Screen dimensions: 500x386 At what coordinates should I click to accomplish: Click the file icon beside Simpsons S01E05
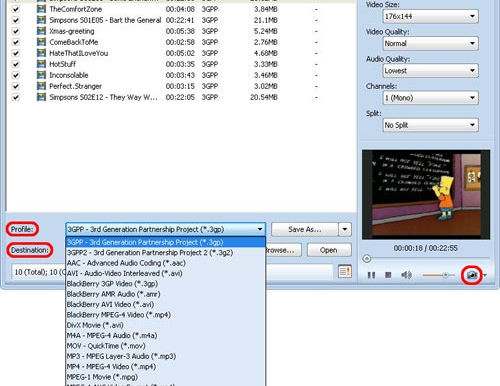(x=41, y=20)
